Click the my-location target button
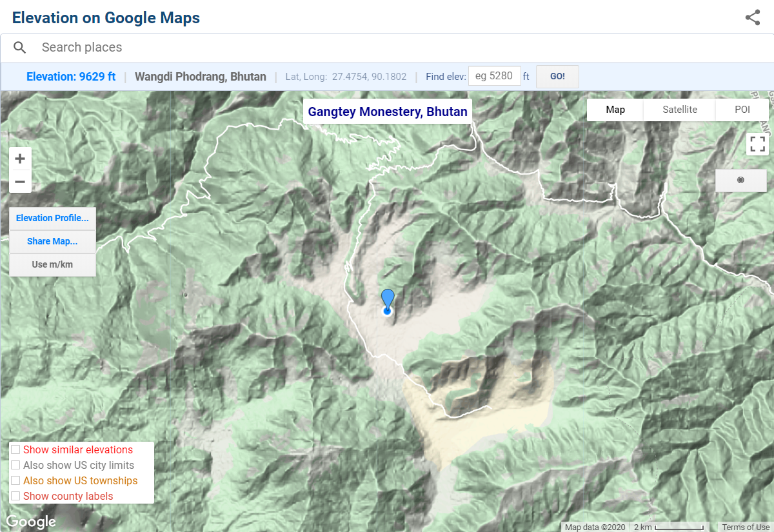This screenshot has height=532, width=774. tap(740, 180)
